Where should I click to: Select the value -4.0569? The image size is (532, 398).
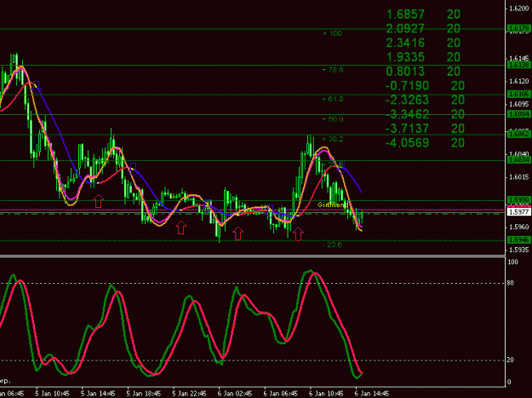click(407, 142)
